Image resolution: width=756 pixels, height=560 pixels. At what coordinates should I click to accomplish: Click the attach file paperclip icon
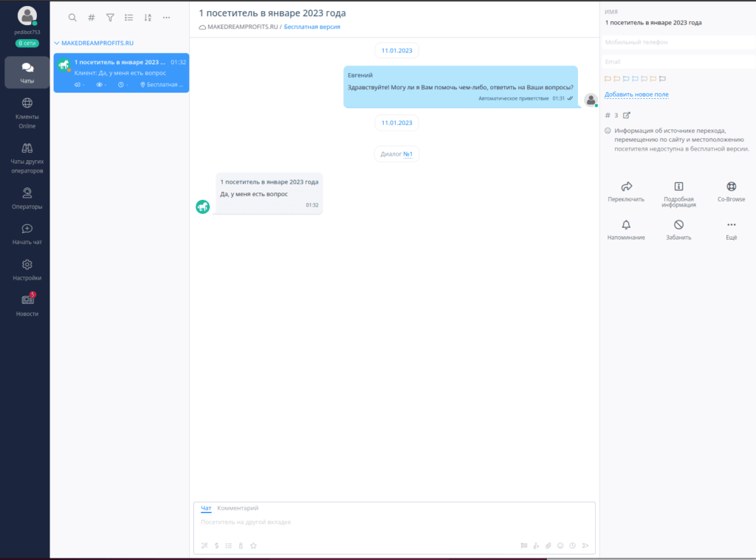click(x=549, y=546)
